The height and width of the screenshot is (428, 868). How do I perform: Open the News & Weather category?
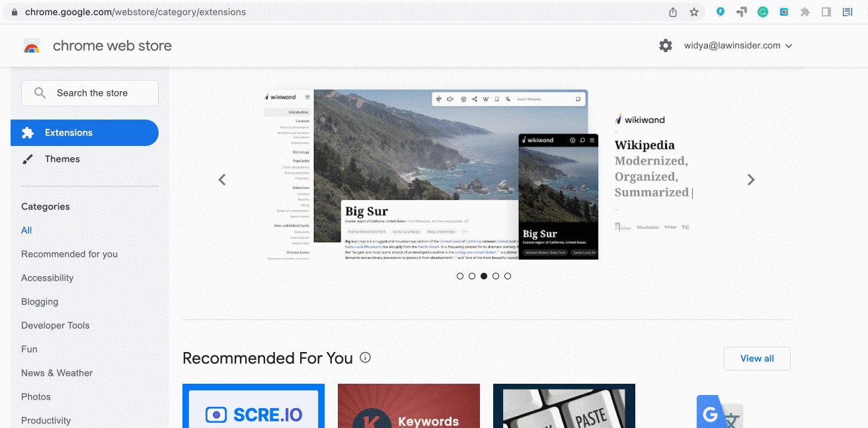pyautogui.click(x=57, y=373)
